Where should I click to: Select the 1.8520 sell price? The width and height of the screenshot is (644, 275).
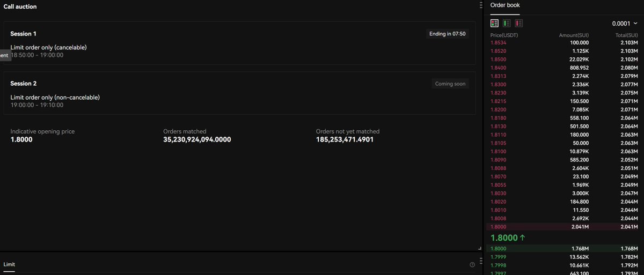pyautogui.click(x=498, y=51)
